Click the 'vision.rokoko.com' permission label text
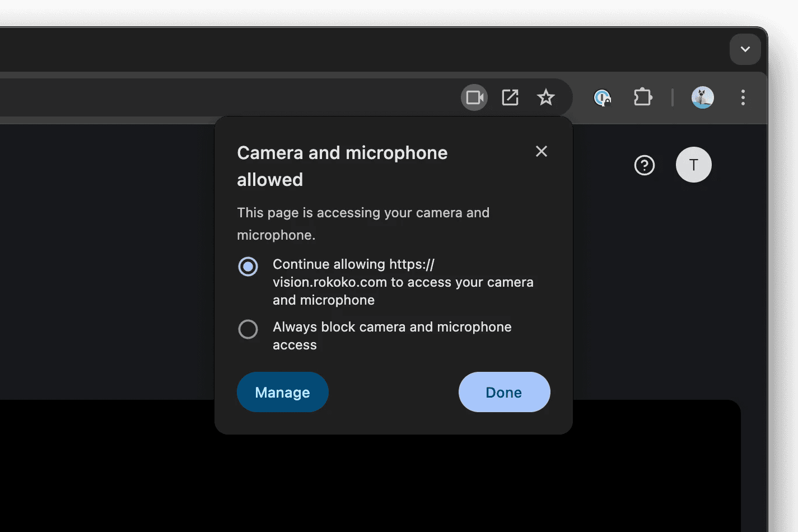Image resolution: width=798 pixels, height=532 pixels. (403, 282)
